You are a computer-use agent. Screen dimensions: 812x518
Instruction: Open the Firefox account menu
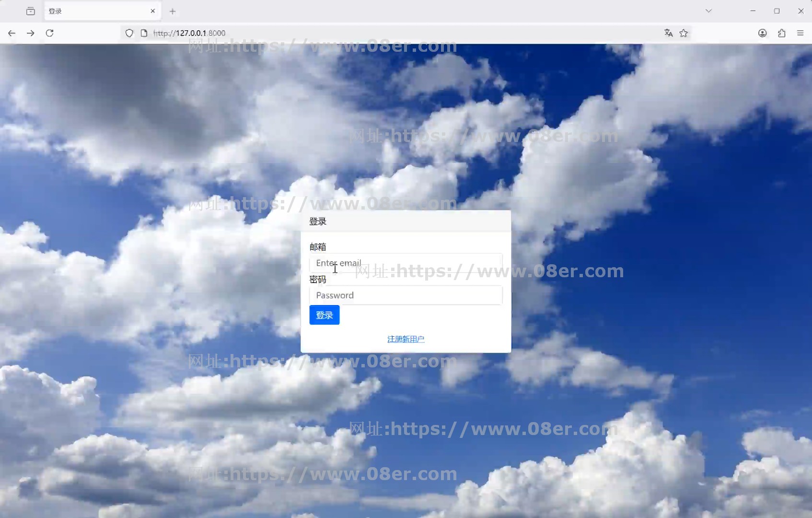point(762,33)
